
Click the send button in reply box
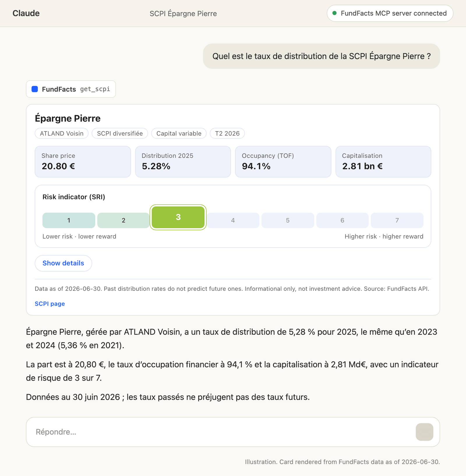tap(424, 432)
